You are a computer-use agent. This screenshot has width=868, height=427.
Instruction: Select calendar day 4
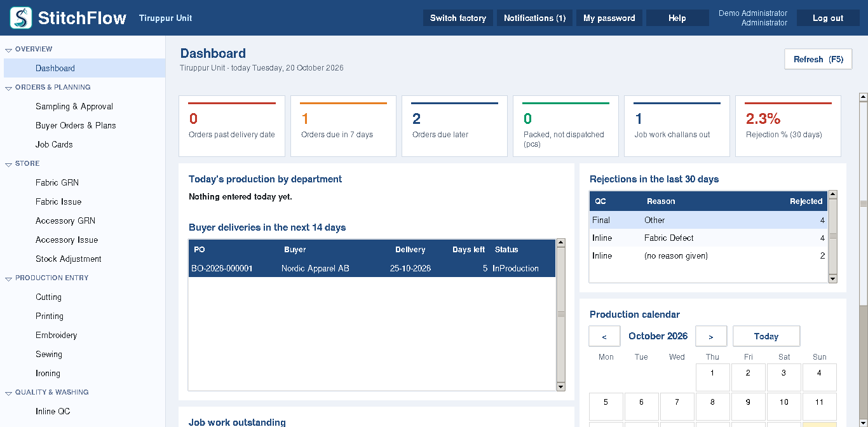pyautogui.click(x=819, y=377)
